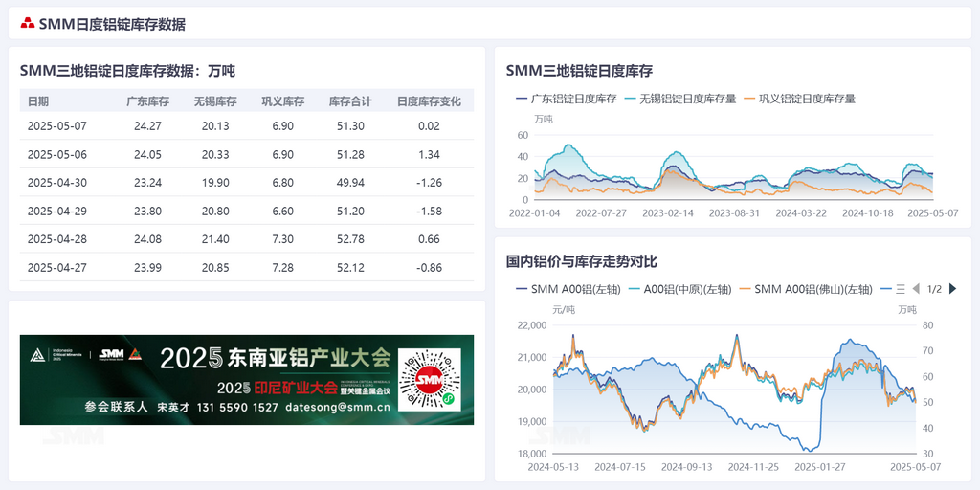This screenshot has width=980, height=490.
Task: Click 日度库存变化 value 0.02
Action: pos(429,125)
